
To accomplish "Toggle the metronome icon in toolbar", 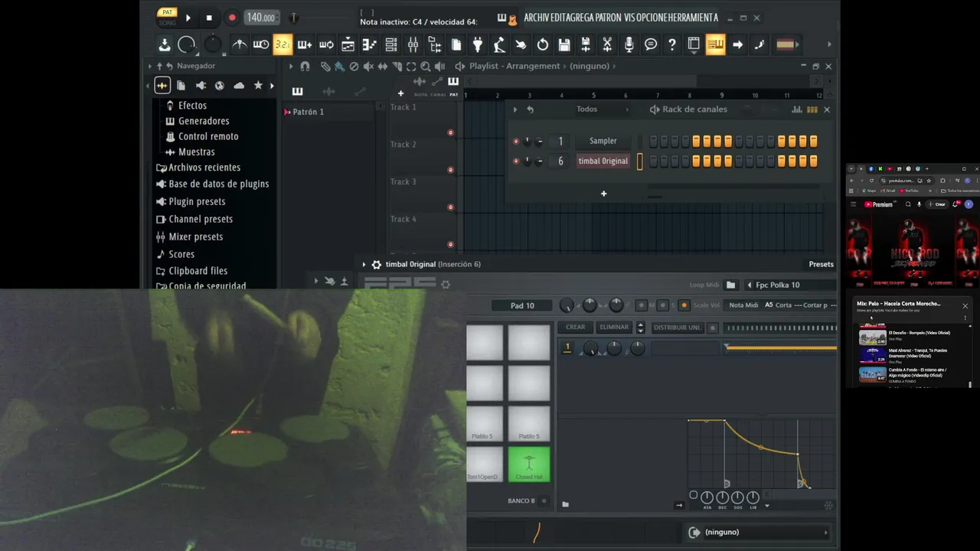I will (240, 44).
